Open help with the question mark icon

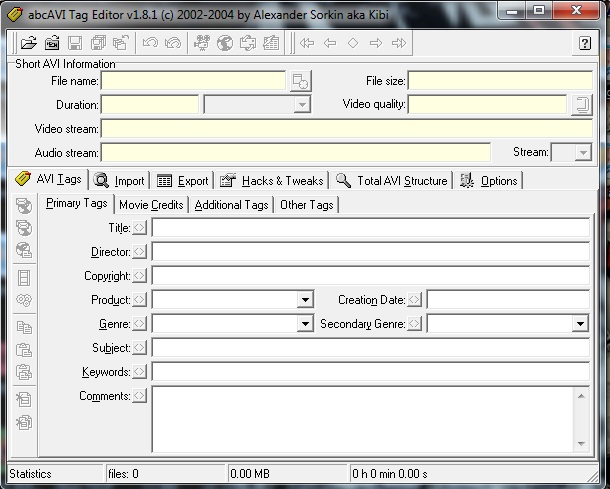point(584,43)
